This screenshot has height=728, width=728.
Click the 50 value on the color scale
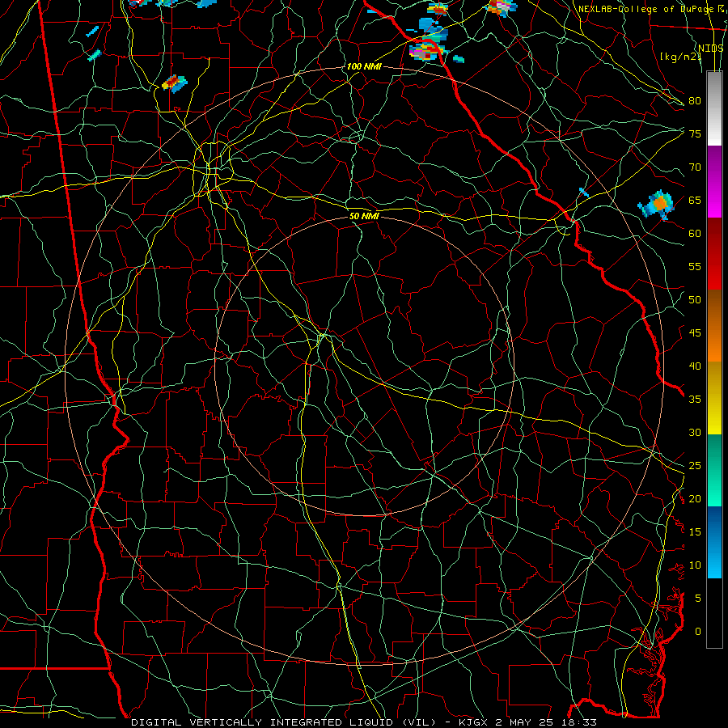point(695,300)
